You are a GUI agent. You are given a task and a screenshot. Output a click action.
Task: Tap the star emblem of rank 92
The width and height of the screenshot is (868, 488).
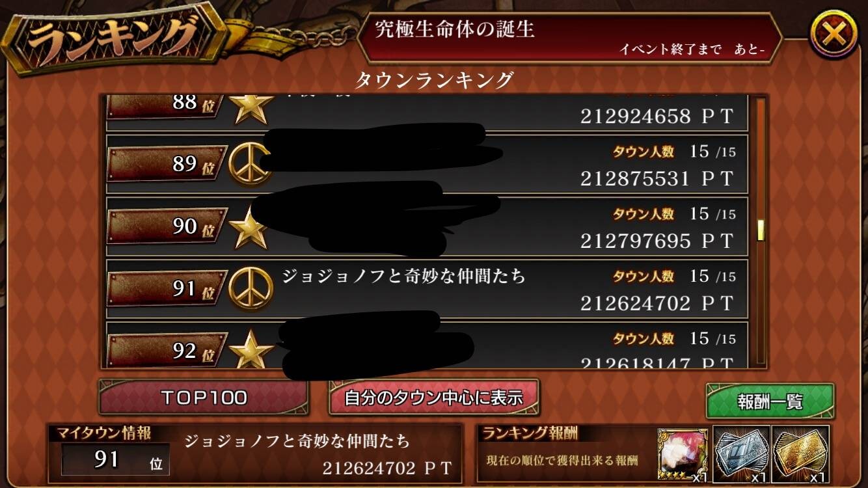point(251,350)
